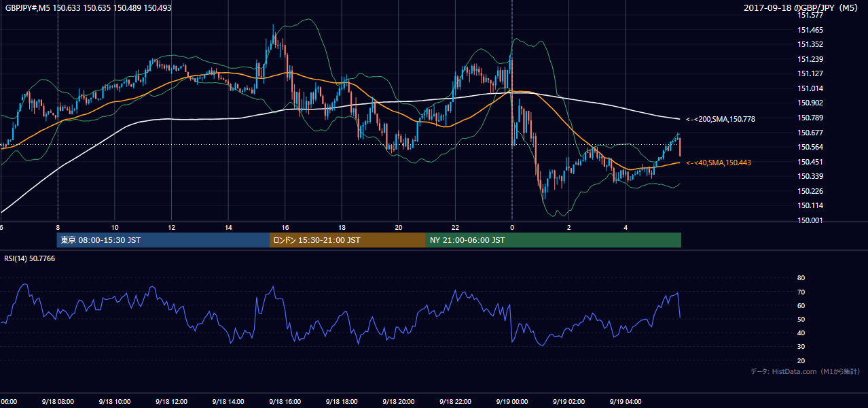Click bottom timestamp 9/18 20:00

[398, 402]
